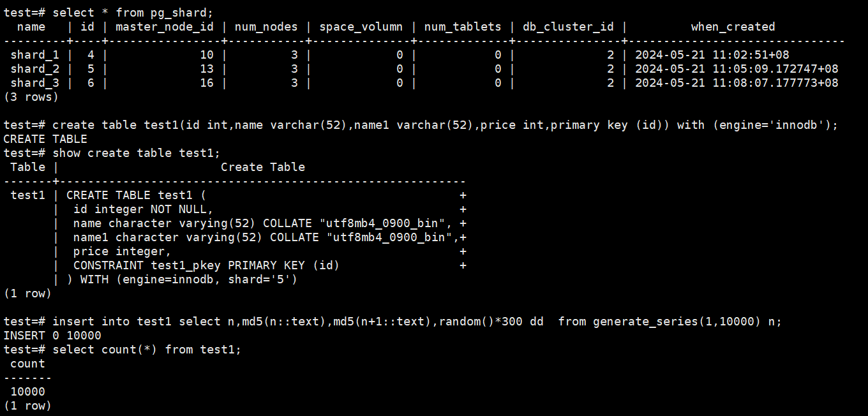Viewport: 868px width, 416px height.
Task: Click the CONSTRAINT test1_pkey PRIMARY KEY line
Action: tap(206, 265)
